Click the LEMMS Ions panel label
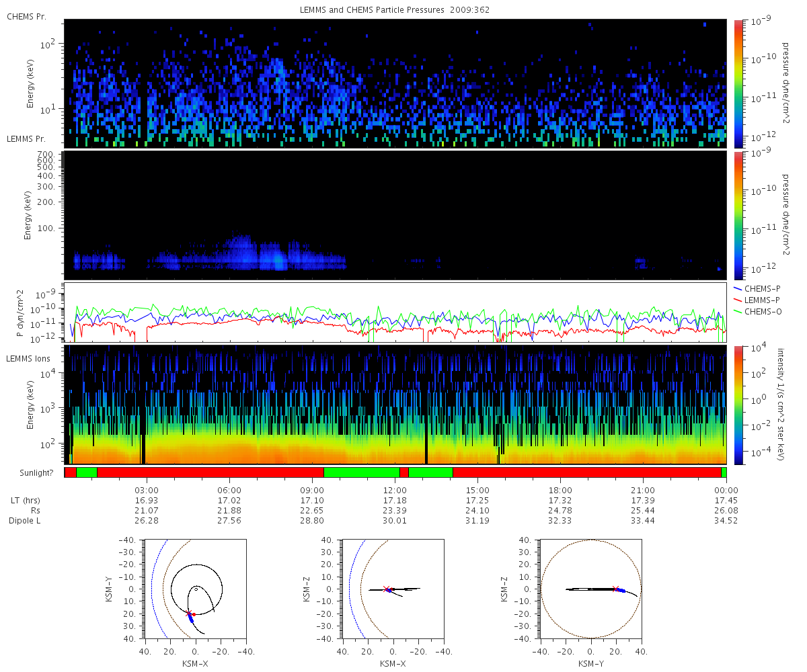The image size is (807, 672). click(27, 359)
